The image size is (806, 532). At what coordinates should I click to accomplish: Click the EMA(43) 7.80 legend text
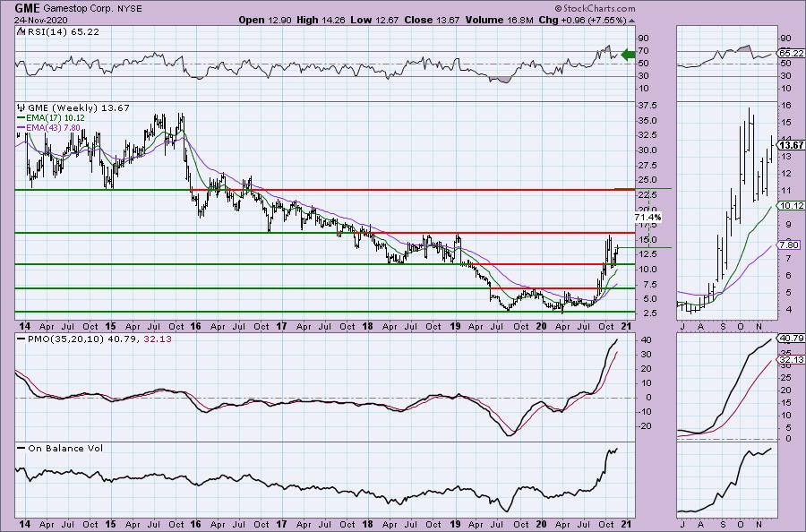[54, 127]
